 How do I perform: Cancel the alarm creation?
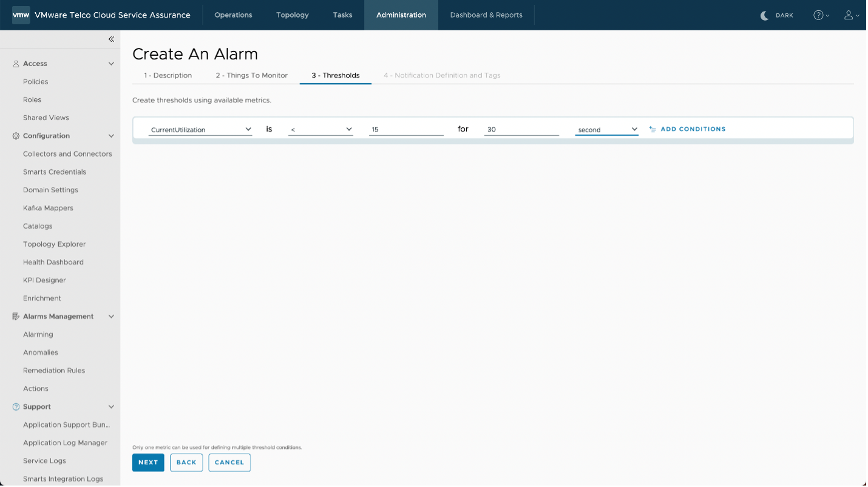(x=229, y=463)
